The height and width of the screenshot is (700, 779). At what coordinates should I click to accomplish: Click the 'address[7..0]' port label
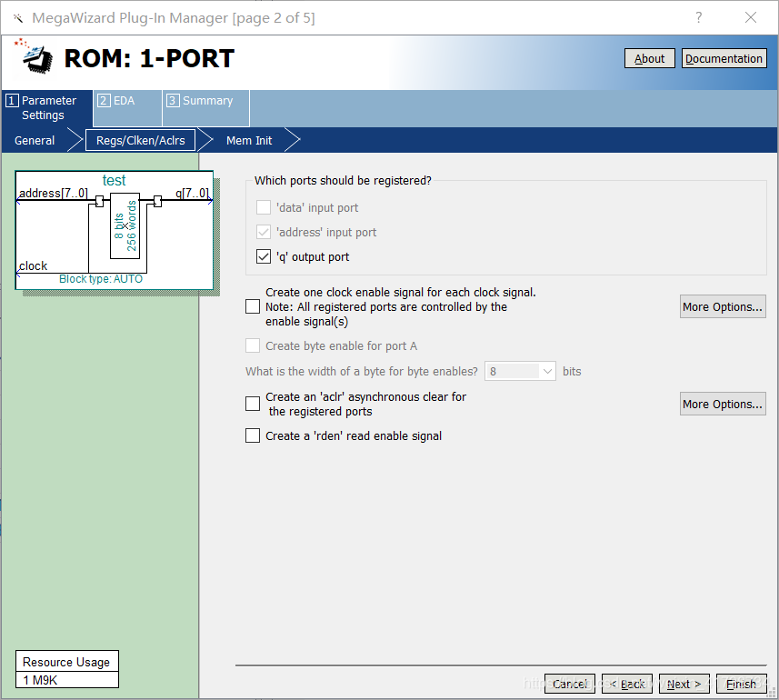(53, 193)
